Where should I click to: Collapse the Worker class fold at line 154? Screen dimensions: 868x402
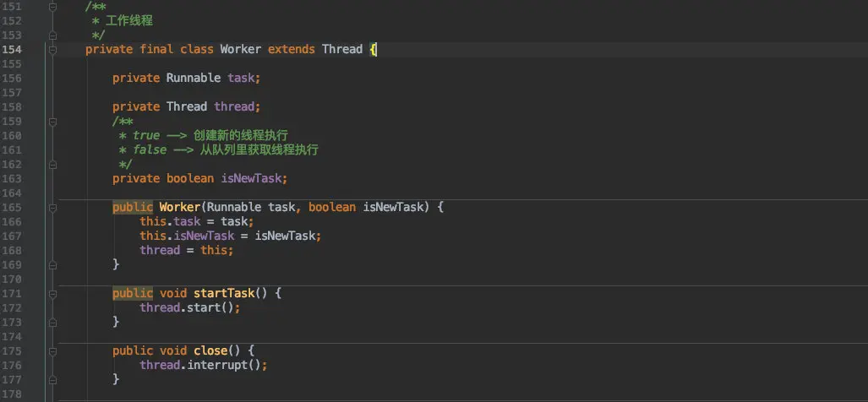click(52, 50)
